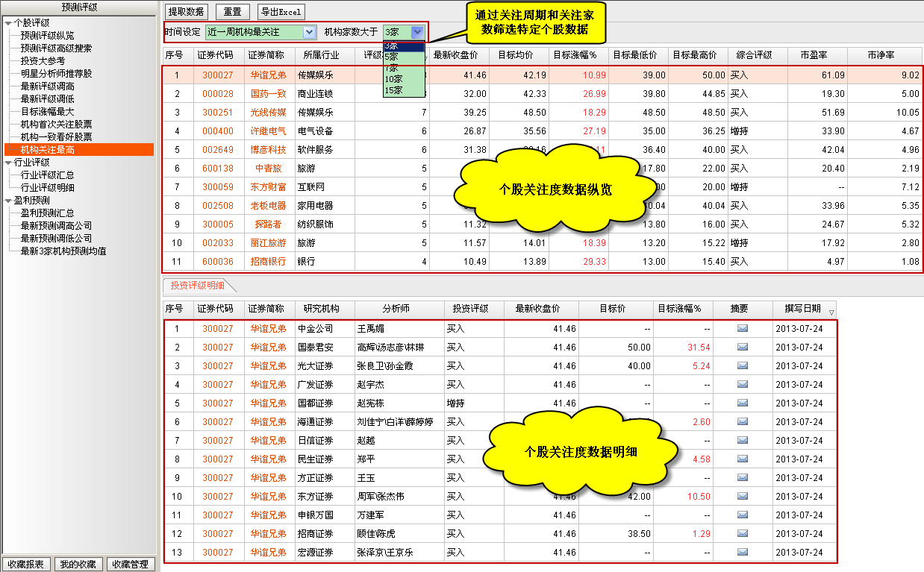This screenshot has width=924, height=572.
Task: Collapse the 盈利预测 tree node
Action: pyautogui.click(x=7, y=201)
